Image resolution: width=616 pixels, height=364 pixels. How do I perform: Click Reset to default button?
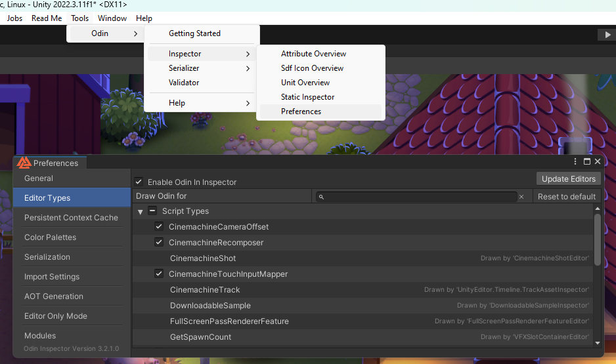click(566, 197)
